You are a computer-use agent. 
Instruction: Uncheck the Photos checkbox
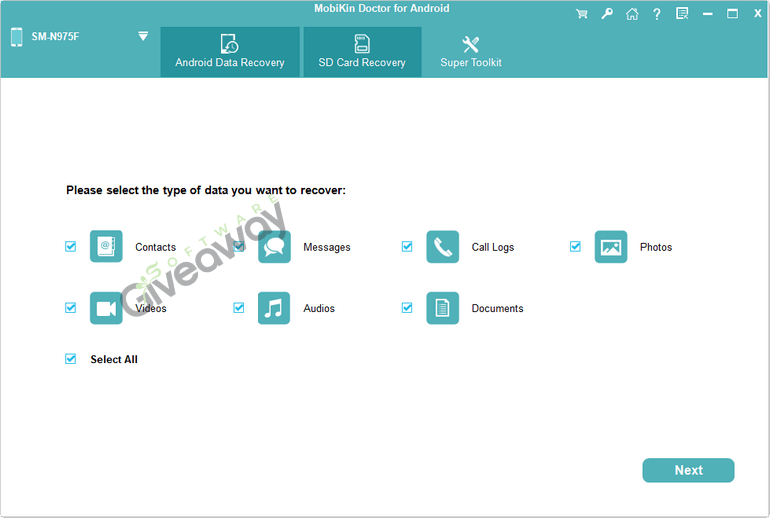[575, 246]
